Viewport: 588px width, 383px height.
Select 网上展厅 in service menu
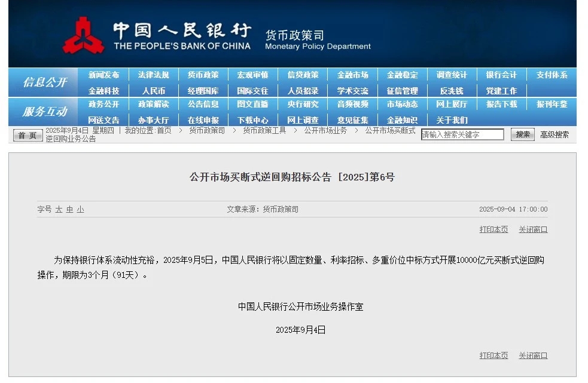[452, 104]
